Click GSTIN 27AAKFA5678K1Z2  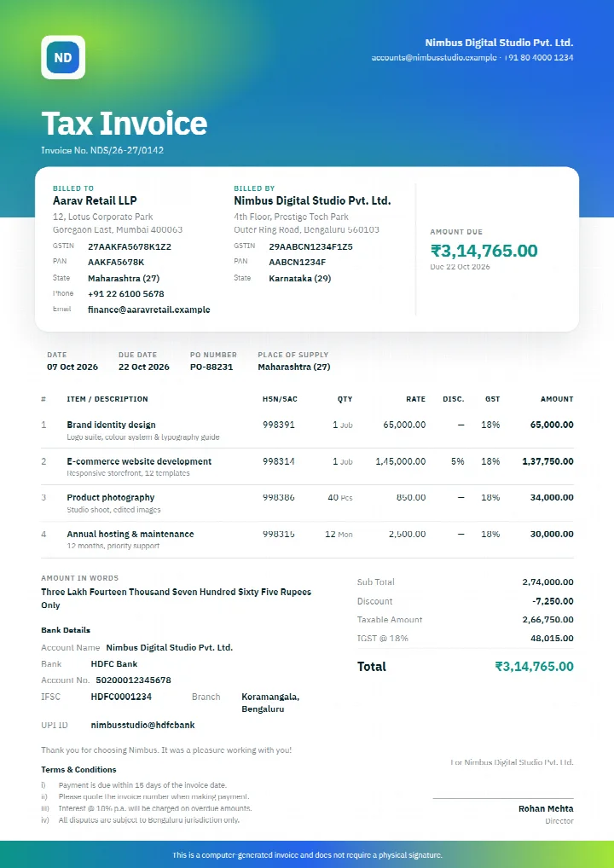130,247
